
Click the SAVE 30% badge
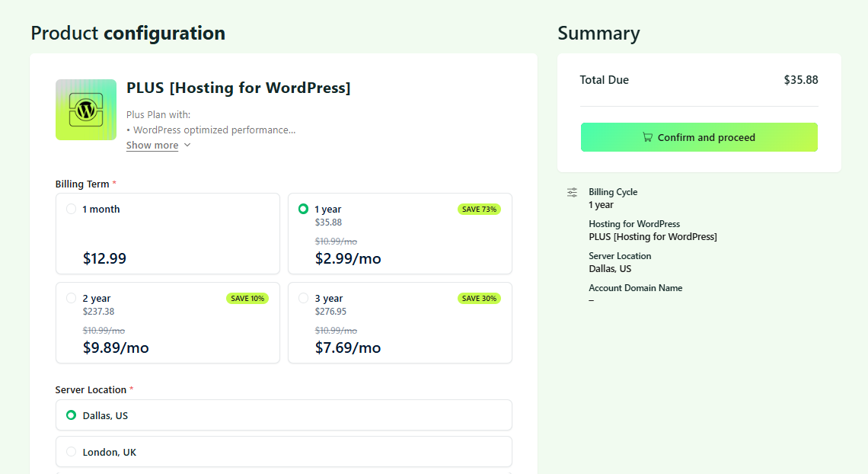click(x=479, y=299)
